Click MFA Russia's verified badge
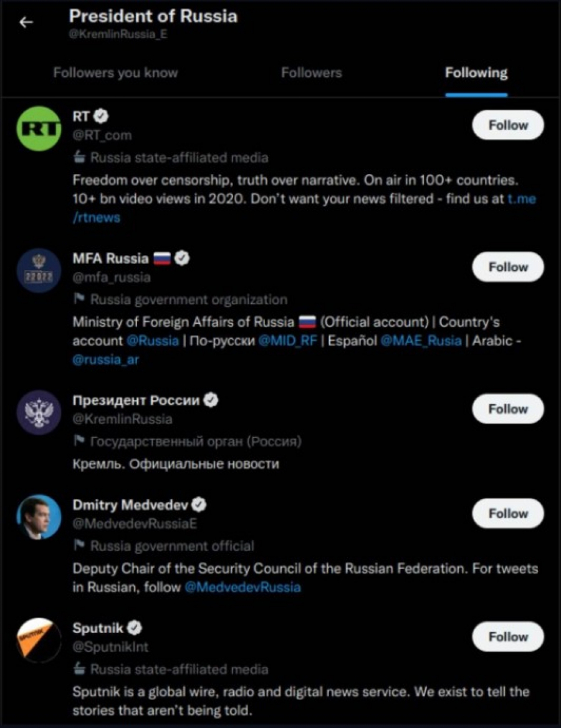 (x=181, y=258)
